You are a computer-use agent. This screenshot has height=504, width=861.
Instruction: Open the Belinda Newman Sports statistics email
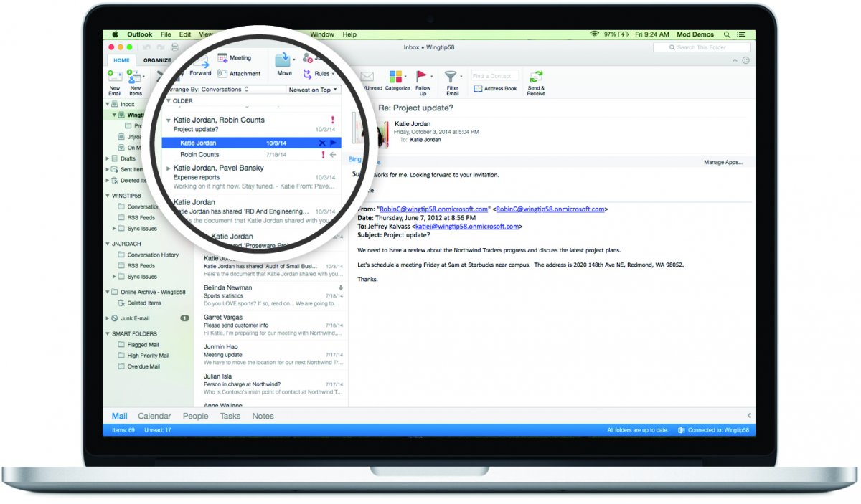click(x=271, y=295)
